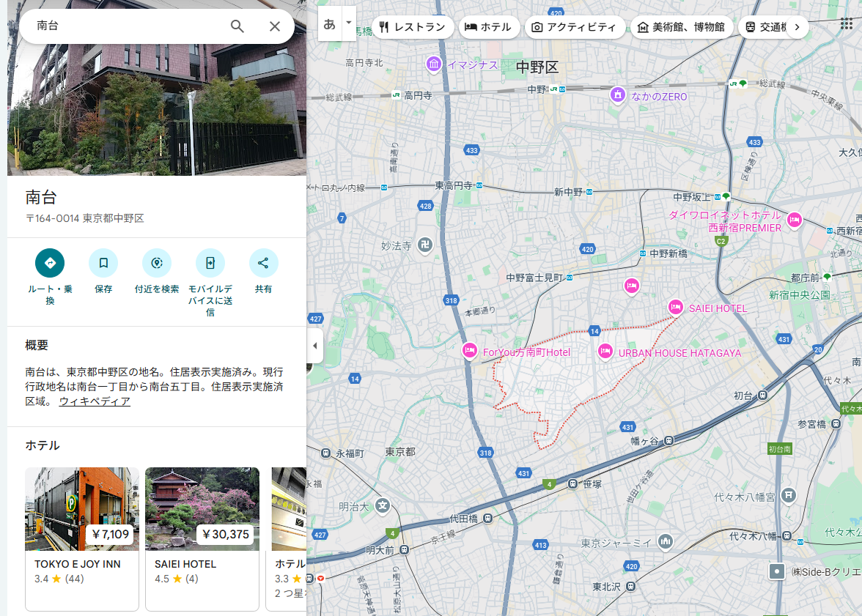Select the イマジナス museum marker
This screenshot has width=862, height=616.
point(434,64)
